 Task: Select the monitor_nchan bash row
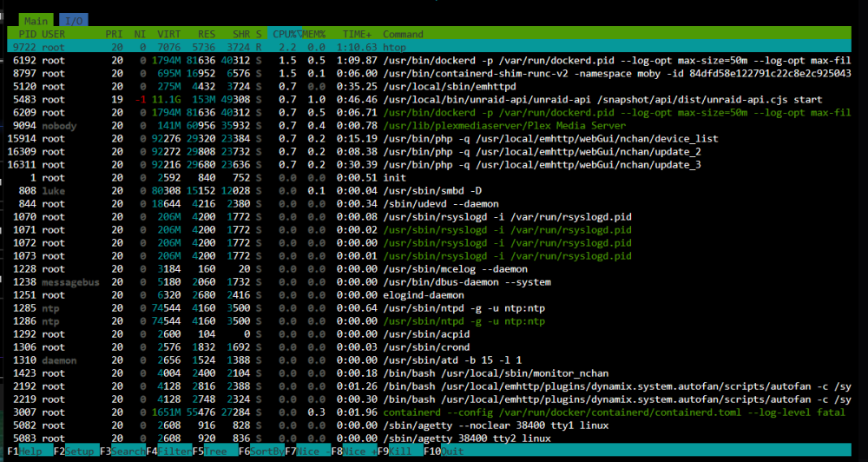tap(429, 374)
